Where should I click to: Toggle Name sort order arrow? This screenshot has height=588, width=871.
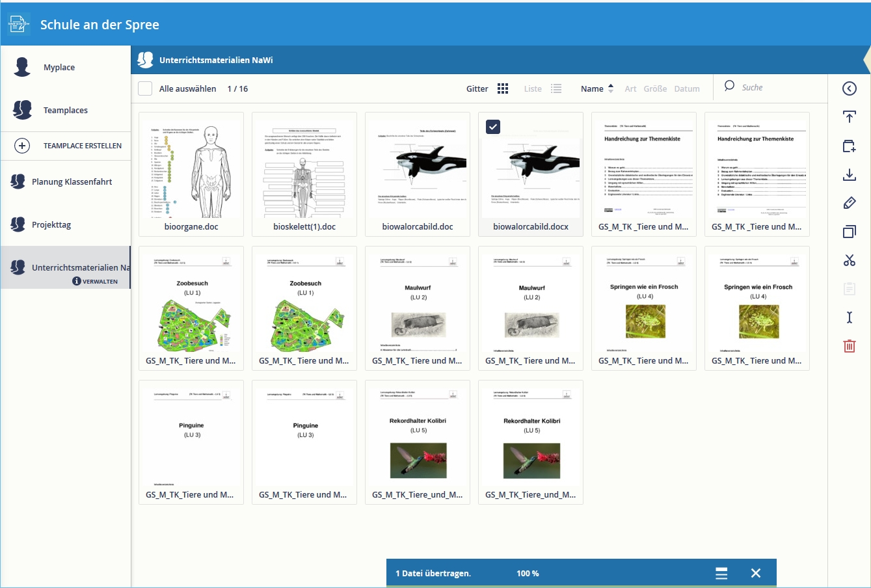610,88
